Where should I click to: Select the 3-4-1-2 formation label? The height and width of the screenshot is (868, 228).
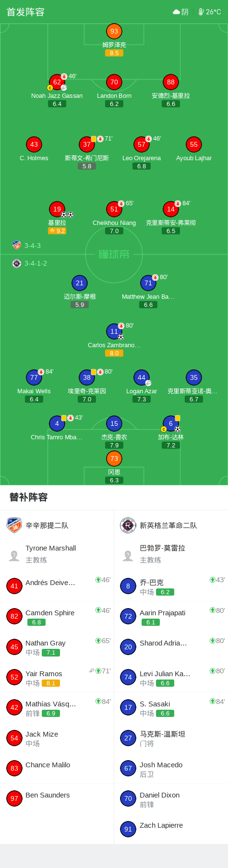coord(36,263)
